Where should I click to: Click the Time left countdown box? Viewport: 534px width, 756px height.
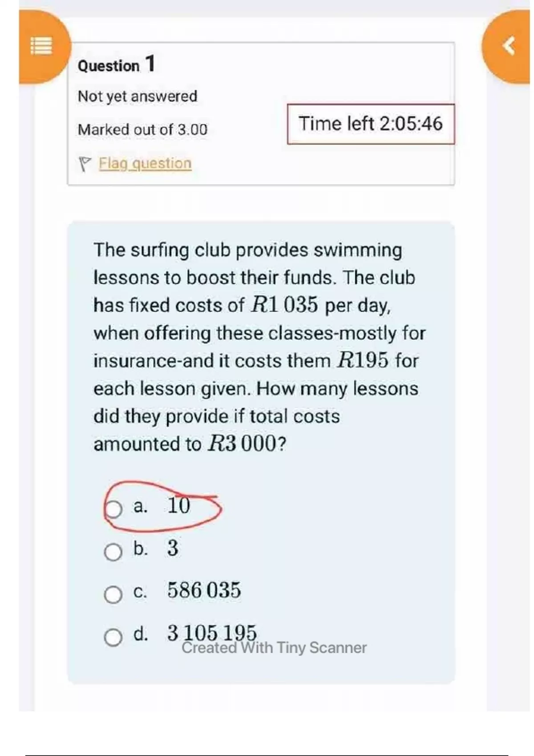click(371, 124)
